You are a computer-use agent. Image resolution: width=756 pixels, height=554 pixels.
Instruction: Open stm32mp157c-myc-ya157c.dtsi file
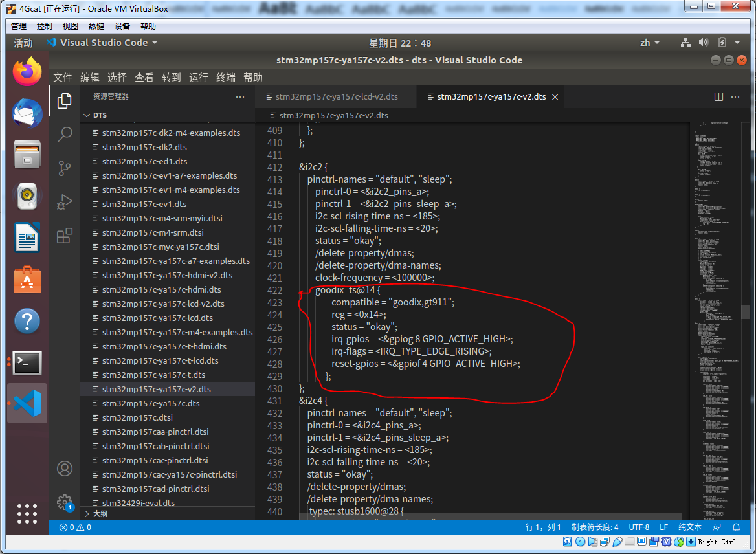tap(168, 247)
